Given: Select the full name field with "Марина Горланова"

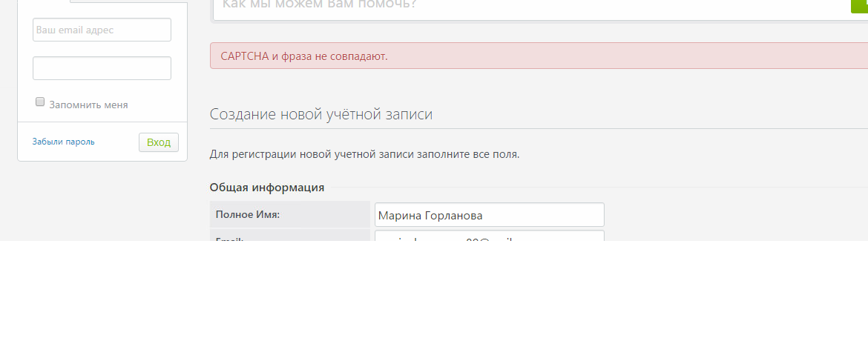Looking at the screenshot, I should (x=489, y=215).
